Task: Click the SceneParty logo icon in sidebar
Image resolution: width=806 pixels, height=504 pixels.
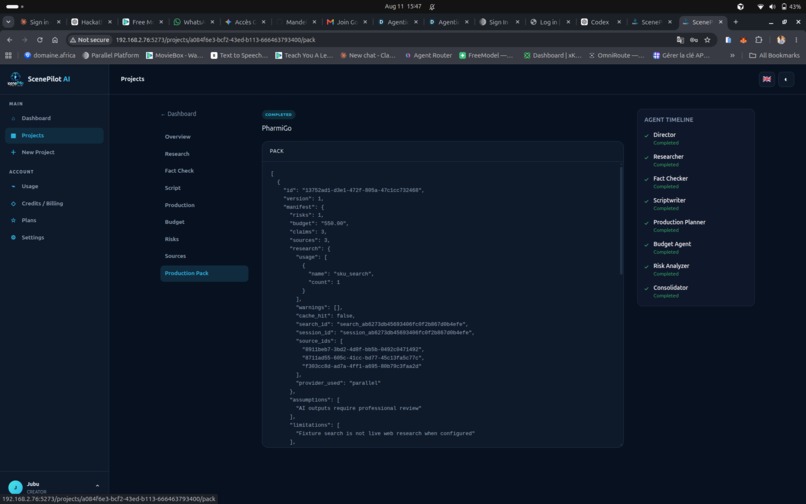Action: click(x=15, y=79)
